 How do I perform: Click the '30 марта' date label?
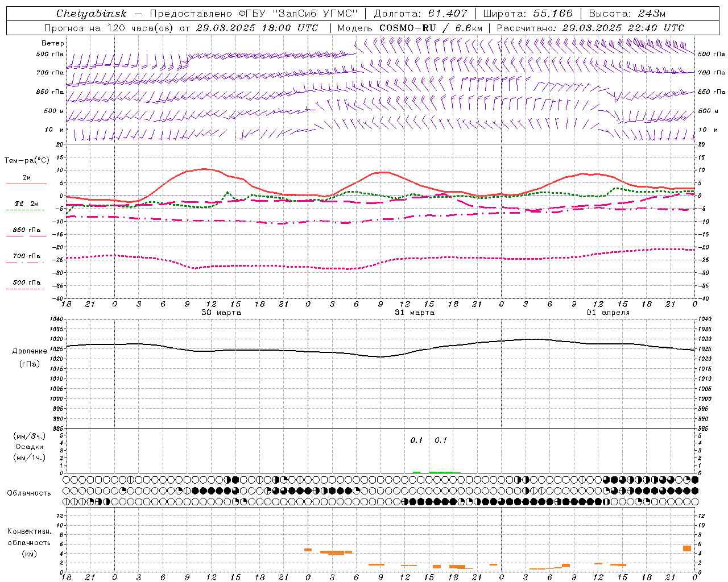click(x=221, y=313)
